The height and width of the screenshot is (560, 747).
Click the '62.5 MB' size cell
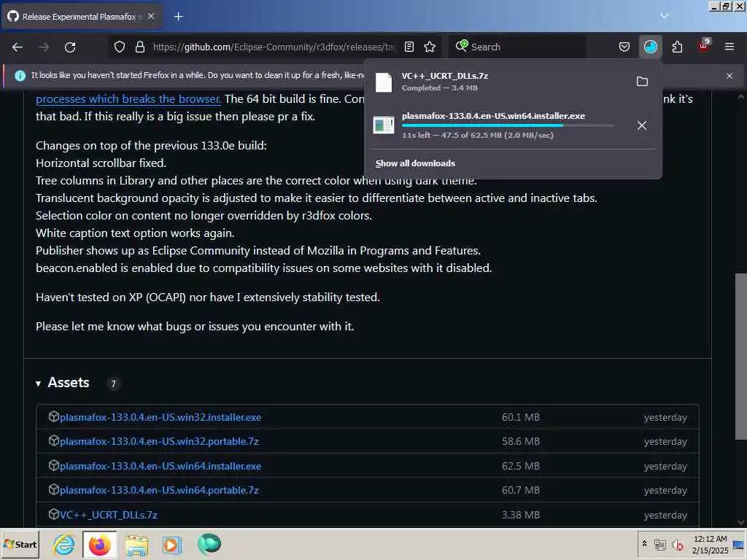point(521,466)
